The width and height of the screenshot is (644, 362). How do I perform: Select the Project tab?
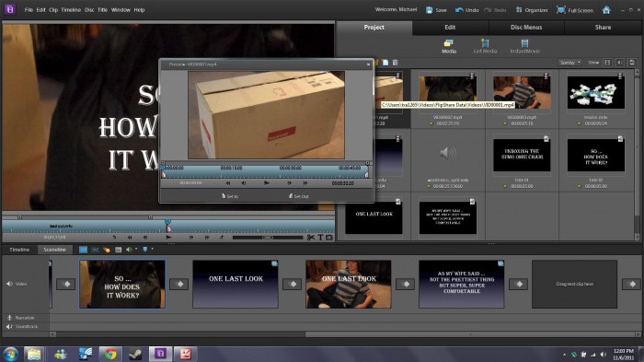[374, 27]
